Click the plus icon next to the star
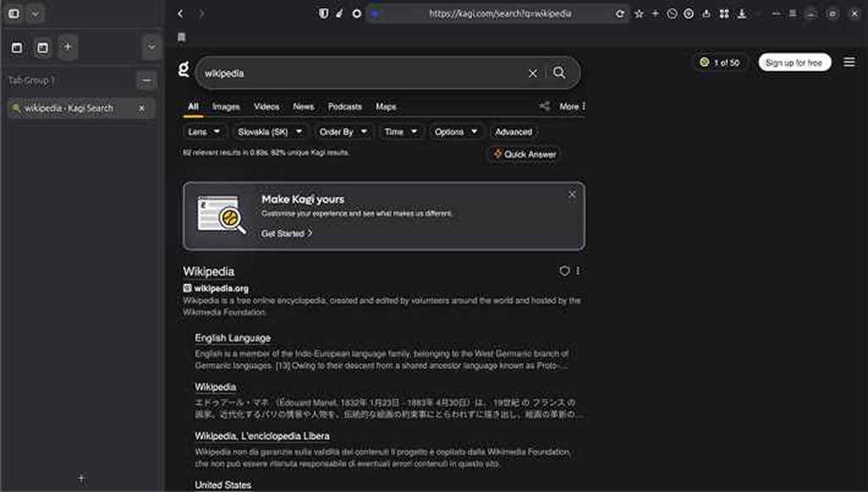The height and width of the screenshot is (492, 868). [x=655, y=14]
